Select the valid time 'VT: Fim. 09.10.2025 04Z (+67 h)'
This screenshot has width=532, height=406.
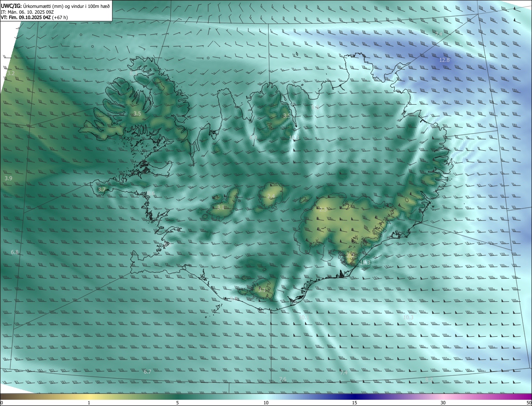pos(34,17)
